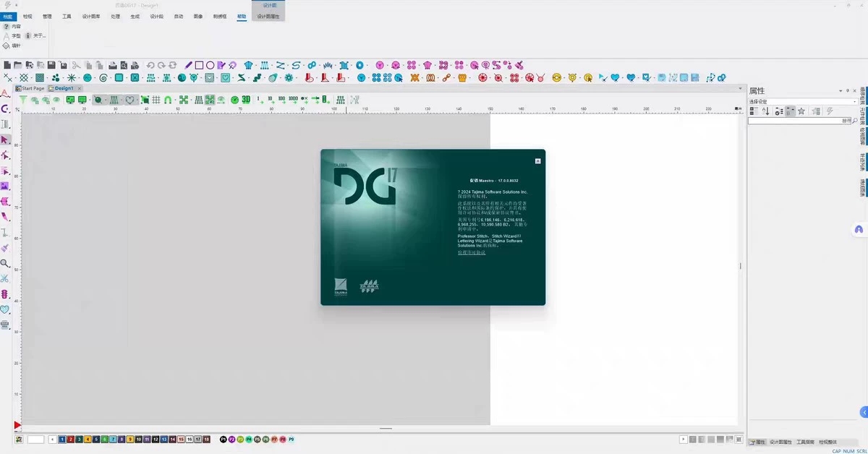Toggle the categorized view button in Properties
This screenshot has width=868, height=454.
coord(754,111)
